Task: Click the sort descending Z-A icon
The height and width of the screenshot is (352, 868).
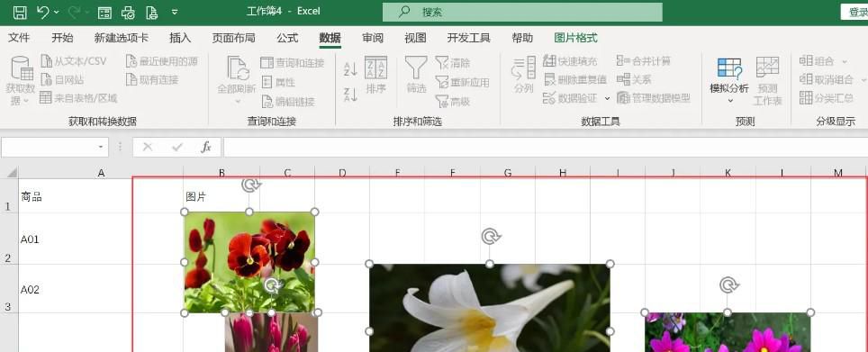Action: (350, 95)
